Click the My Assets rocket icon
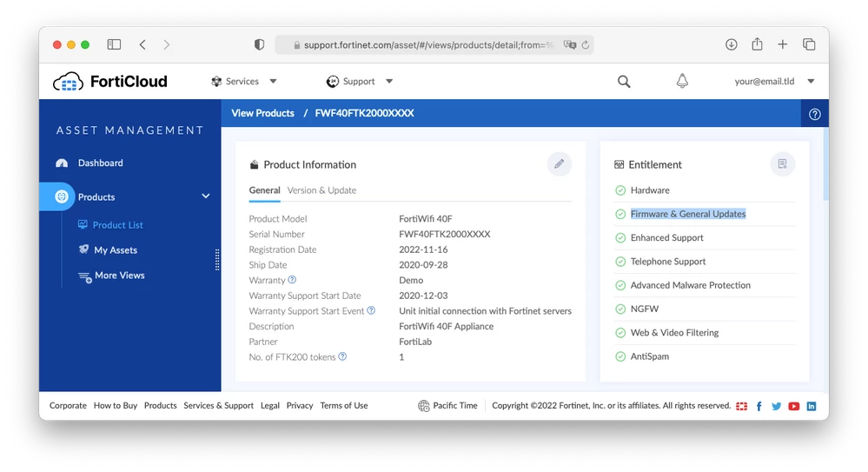 pyautogui.click(x=83, y=249)
